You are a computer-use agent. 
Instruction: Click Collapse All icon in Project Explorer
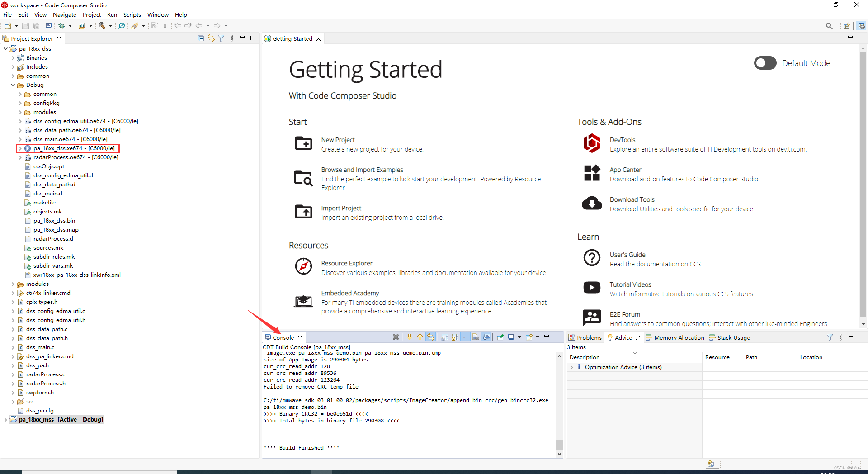201,38
